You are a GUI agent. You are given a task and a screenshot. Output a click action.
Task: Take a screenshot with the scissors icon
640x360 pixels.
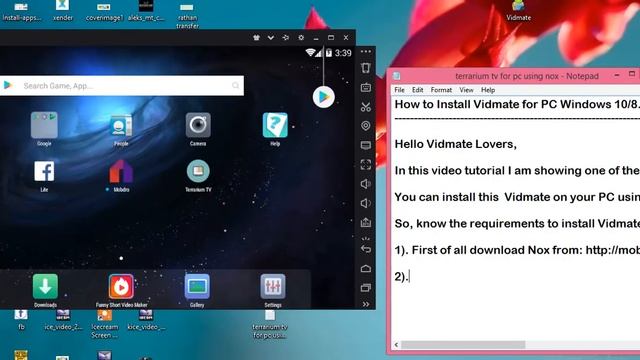click(366, 107)
